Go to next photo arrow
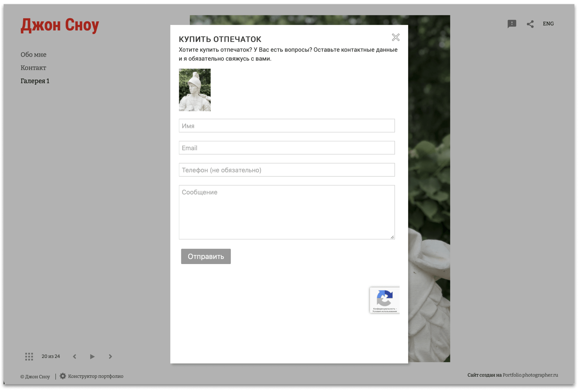Screen dimensions: 578x392 pos(110,356)
